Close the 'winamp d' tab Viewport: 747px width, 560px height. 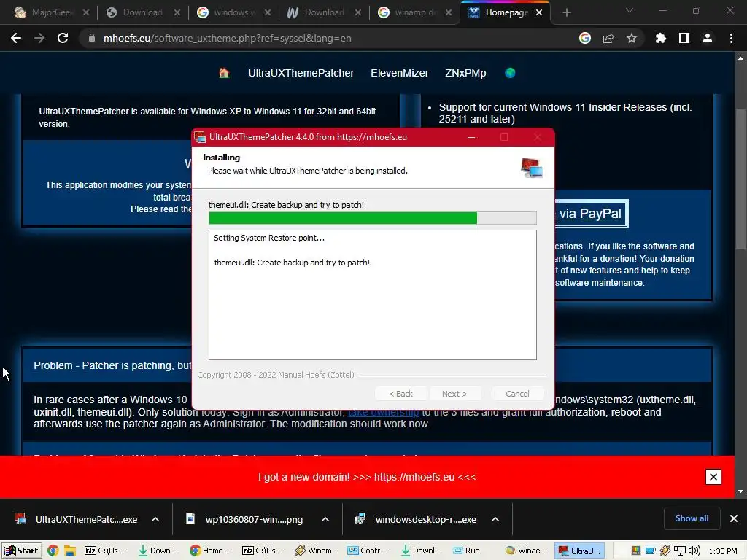point(449,12)
